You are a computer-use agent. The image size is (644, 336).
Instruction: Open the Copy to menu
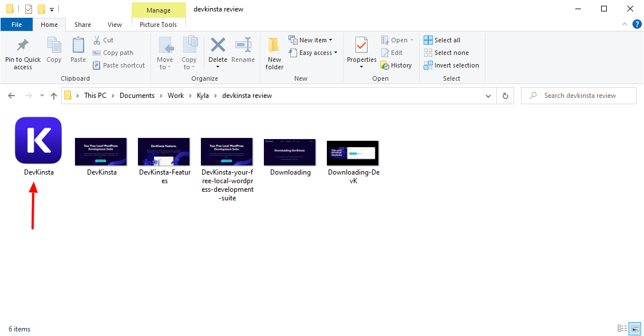(189, 53)
